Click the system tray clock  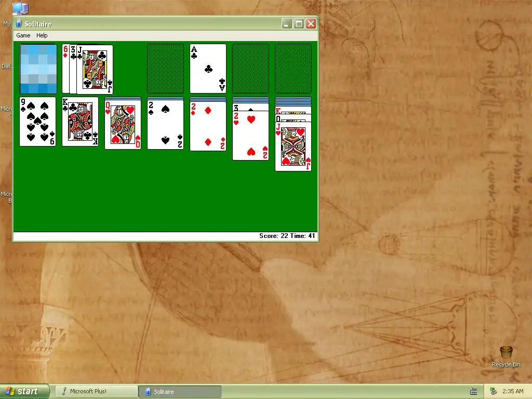(513, 391)
